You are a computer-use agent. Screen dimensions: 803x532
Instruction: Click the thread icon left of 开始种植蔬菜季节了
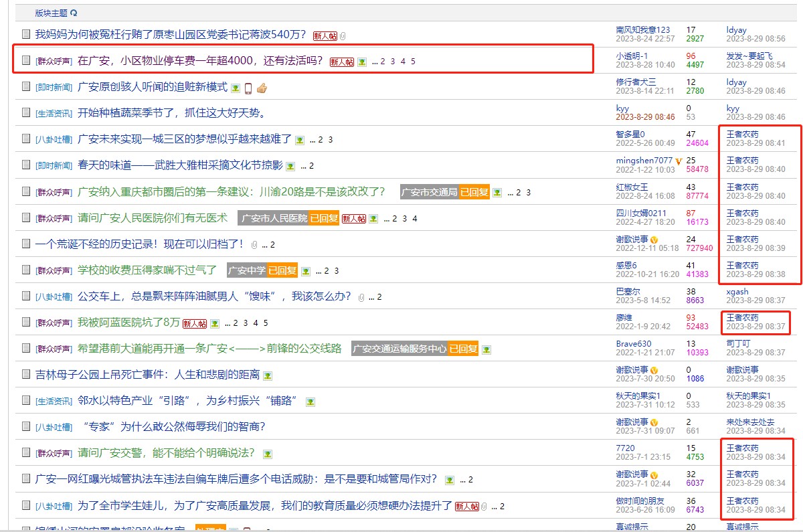click(26, 113)
